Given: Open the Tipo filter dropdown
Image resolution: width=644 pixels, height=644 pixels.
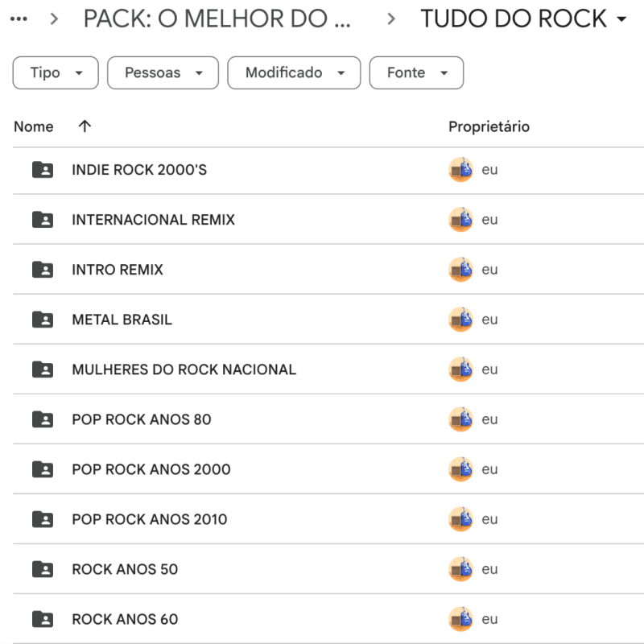Looking at the screenshot, I should (56, 72).
